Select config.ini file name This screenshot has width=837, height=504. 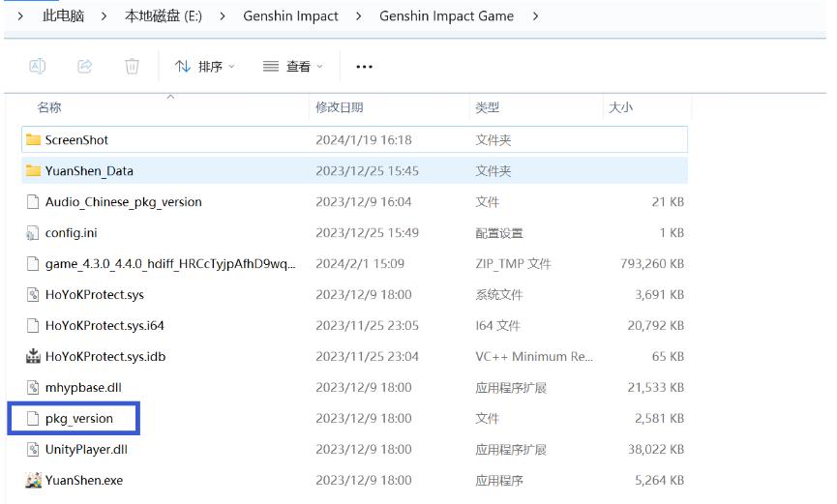click(71, 233)
